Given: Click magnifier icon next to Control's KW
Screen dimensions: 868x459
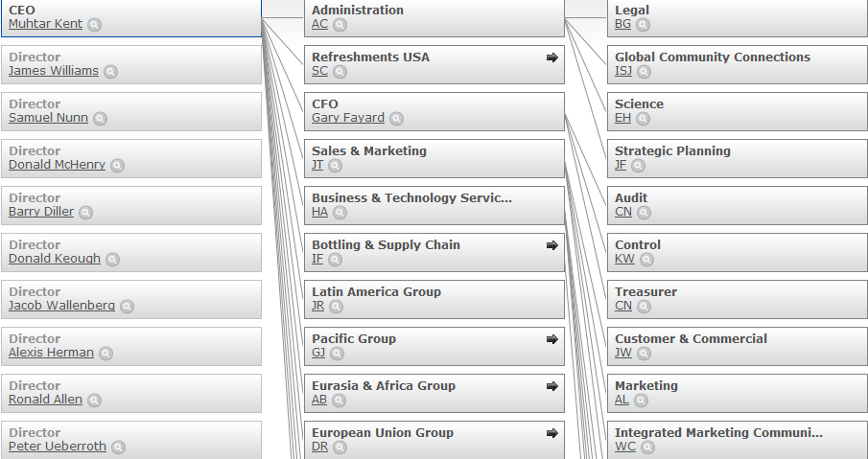Looking at the screenshot, I should [x=646, y=260].
